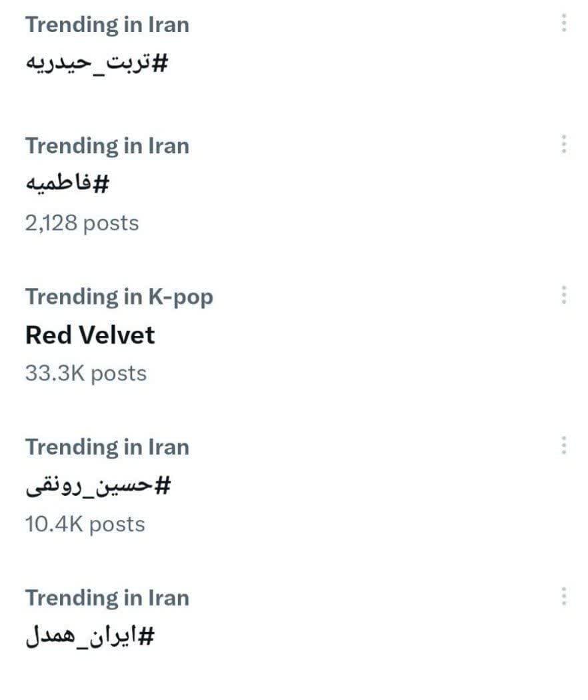Click the "2,128 posts" count
The image size is (588, 700).
pyautogui.click(x=82, y=223)
